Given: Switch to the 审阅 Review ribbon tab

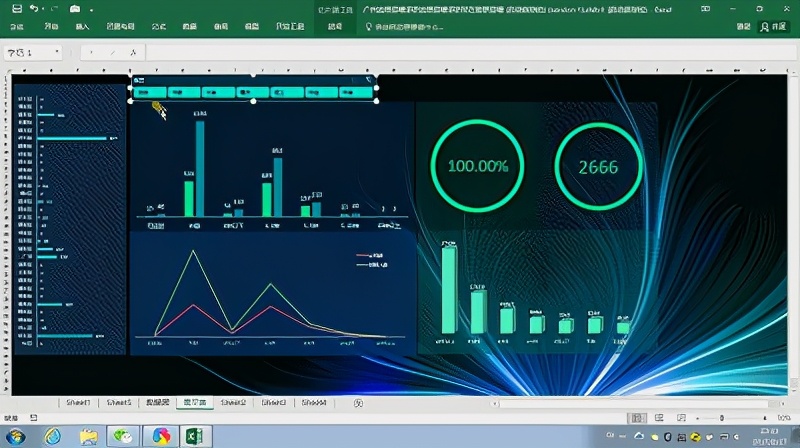Looking at the screenshot, I should pyautogui.click(x=221, y=27).
